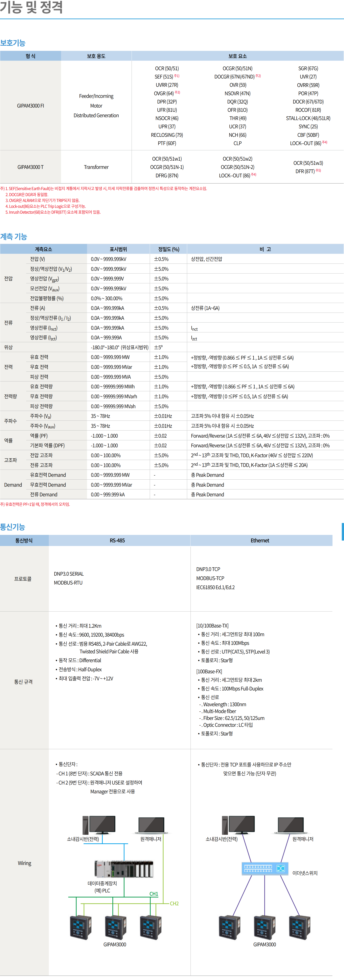
Task: Click the IEC61850 Ed.1/Ed.2 text
Action: pos(215,587)
